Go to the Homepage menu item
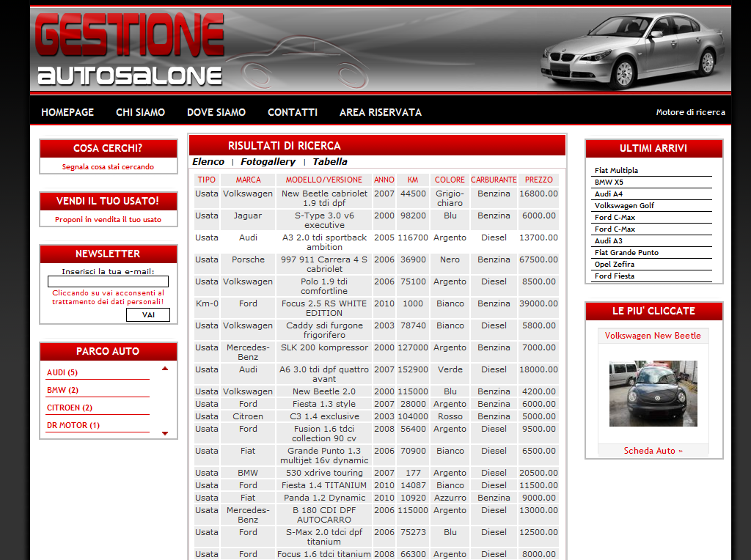 (67, 112)
